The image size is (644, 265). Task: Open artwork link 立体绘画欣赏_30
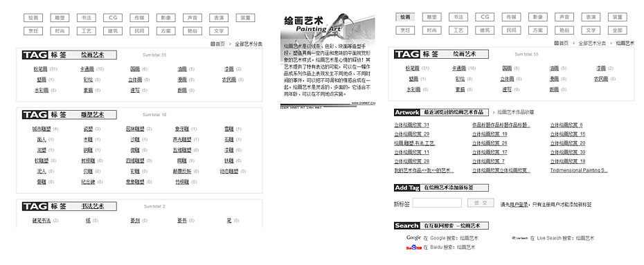(x=568, y=152)
